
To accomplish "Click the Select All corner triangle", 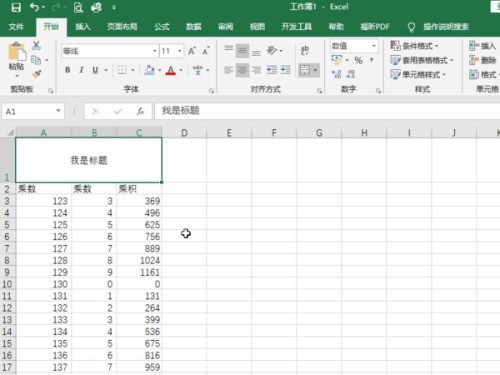I will [10, 133].
